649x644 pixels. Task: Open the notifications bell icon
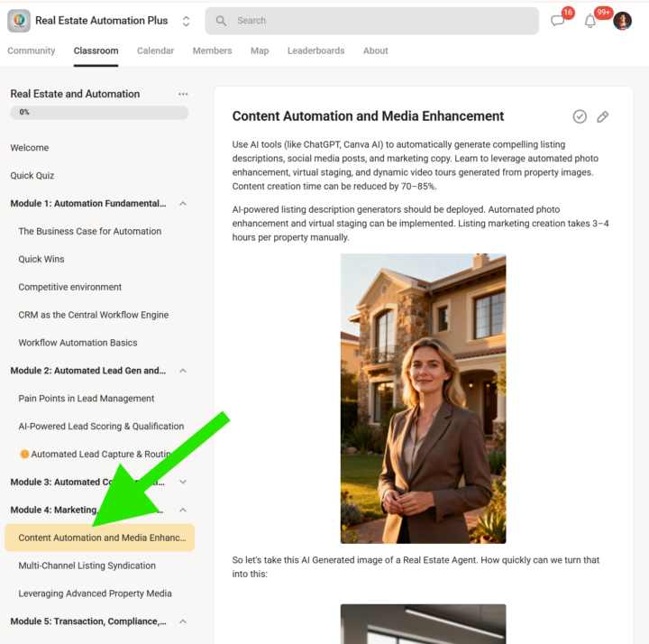590,21
